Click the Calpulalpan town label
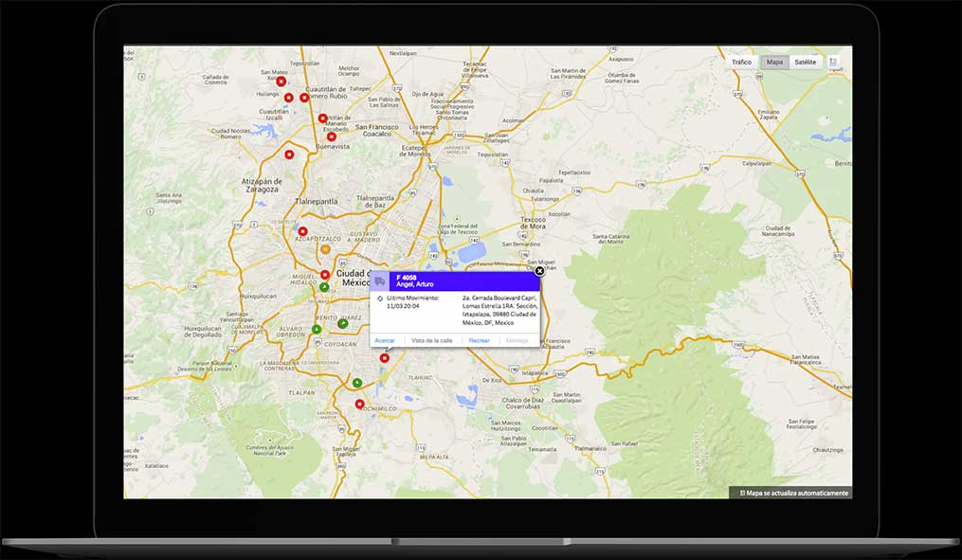Screen dimensions: 962x560 coord(757,164)
